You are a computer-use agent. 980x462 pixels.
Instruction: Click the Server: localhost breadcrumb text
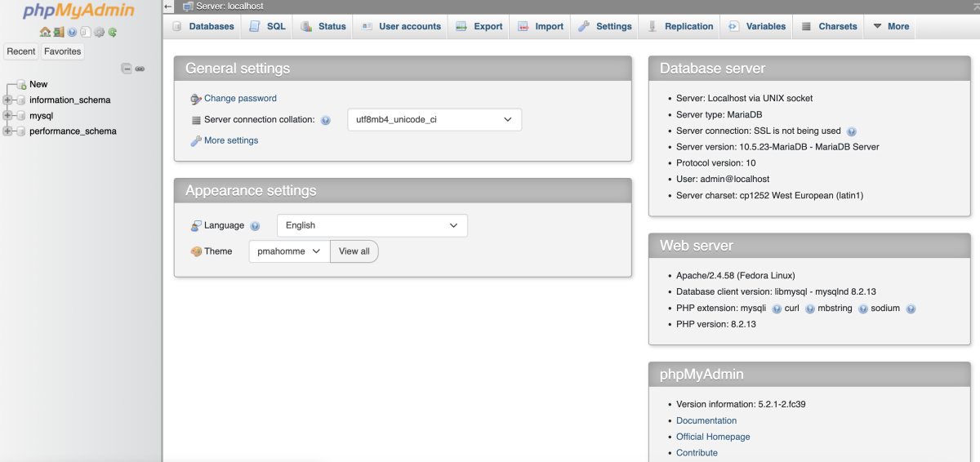(229, 7)
